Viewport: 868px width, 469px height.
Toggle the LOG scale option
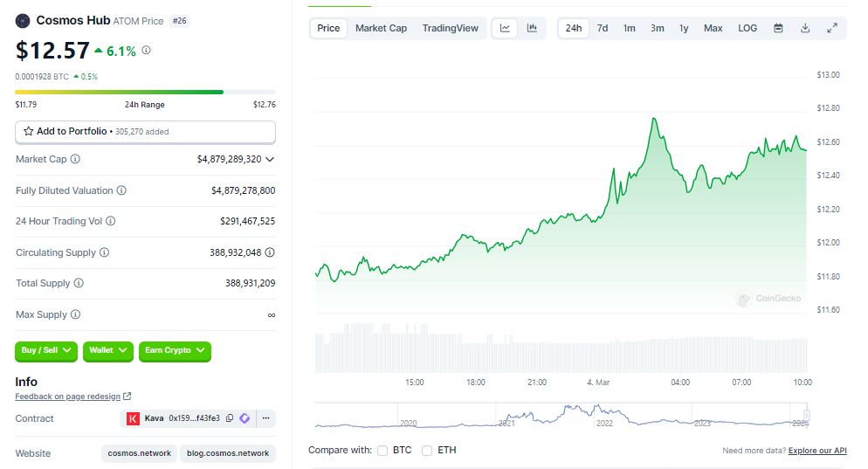click(747, 28)
